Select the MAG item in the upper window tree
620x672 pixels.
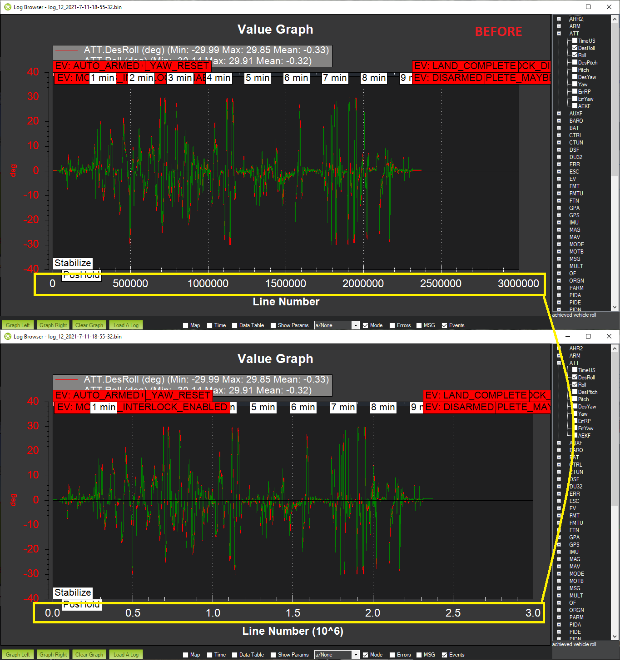575,230
